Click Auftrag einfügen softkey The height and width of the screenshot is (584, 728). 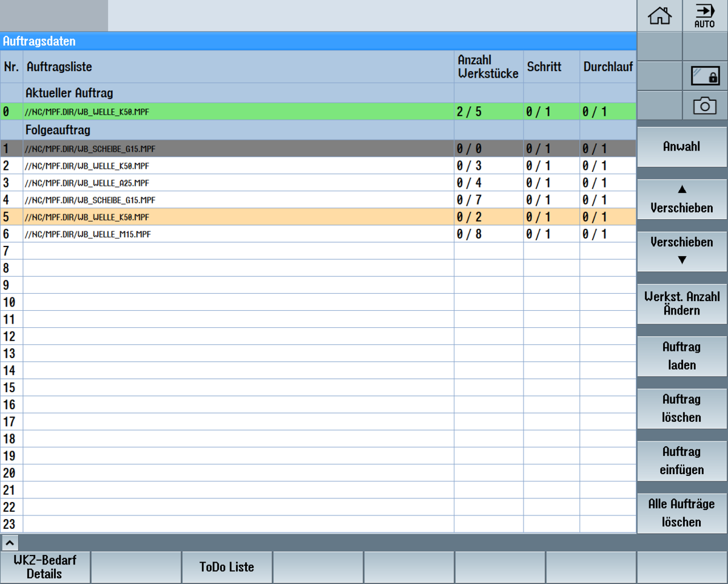681,461
